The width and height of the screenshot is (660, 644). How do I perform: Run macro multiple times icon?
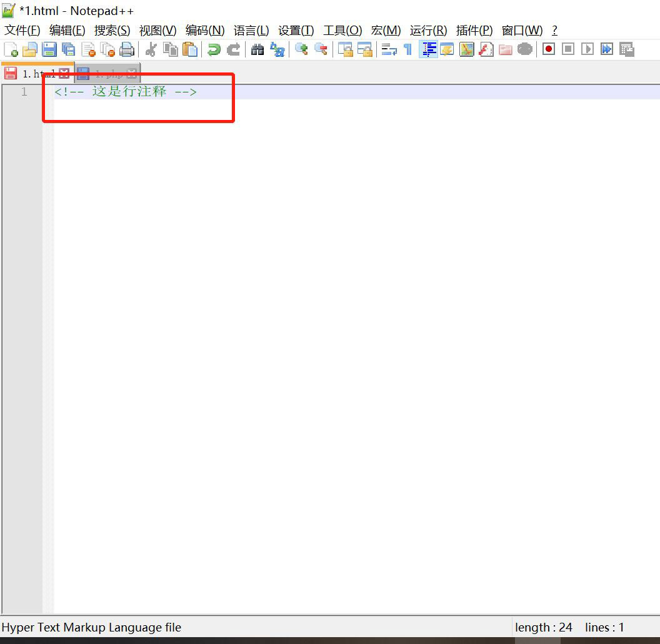(607, 49)
